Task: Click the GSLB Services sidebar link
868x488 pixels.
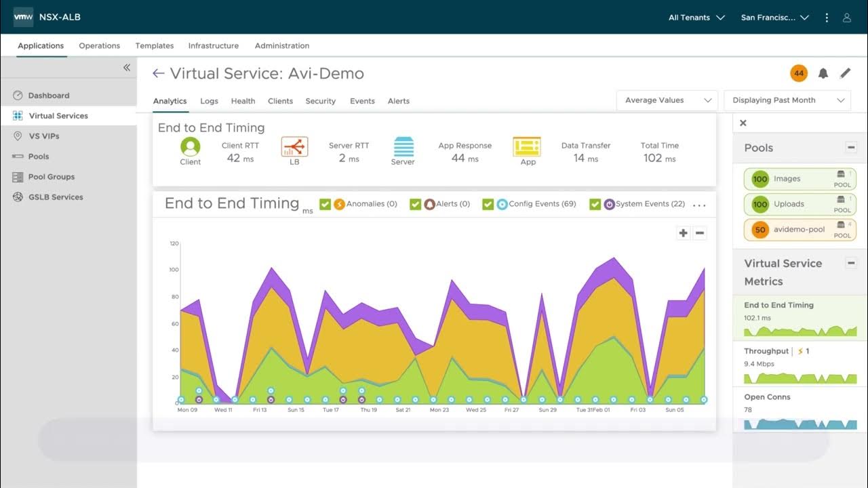Action: [56, 197]
